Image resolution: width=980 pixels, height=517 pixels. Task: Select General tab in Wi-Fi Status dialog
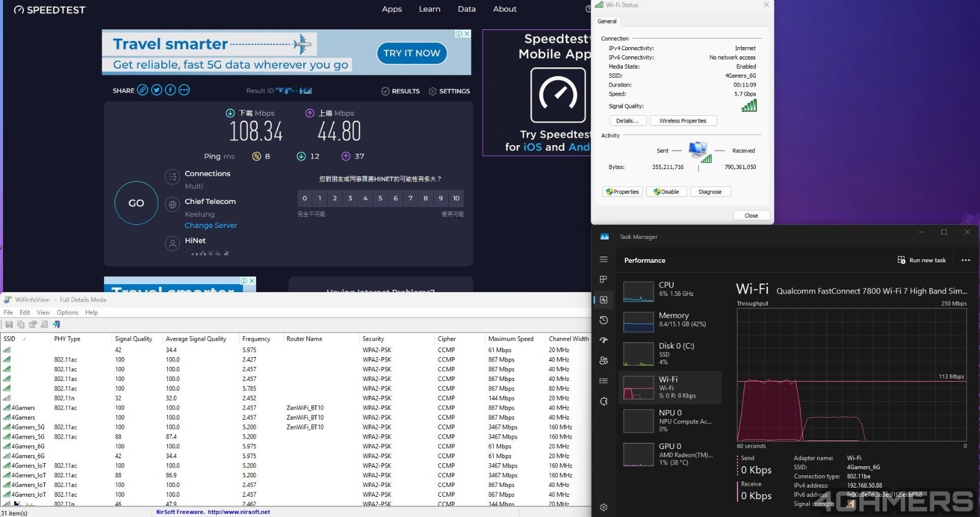(607, 21)
